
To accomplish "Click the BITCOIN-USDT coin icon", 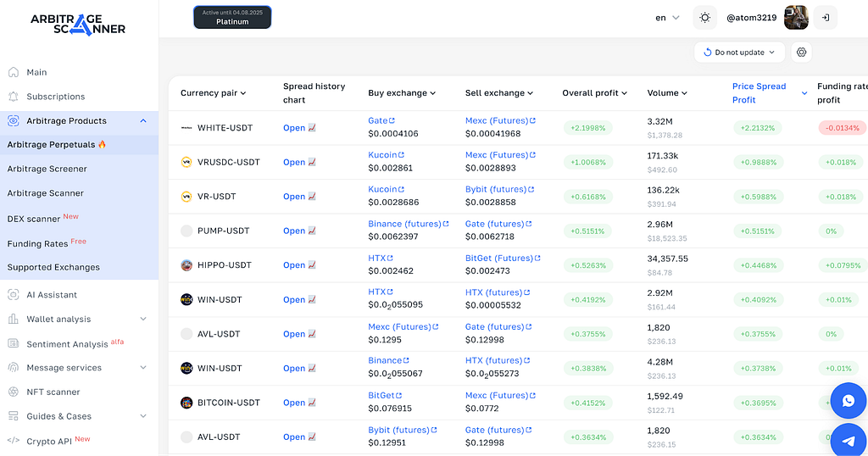I will (x=186, y=403).
